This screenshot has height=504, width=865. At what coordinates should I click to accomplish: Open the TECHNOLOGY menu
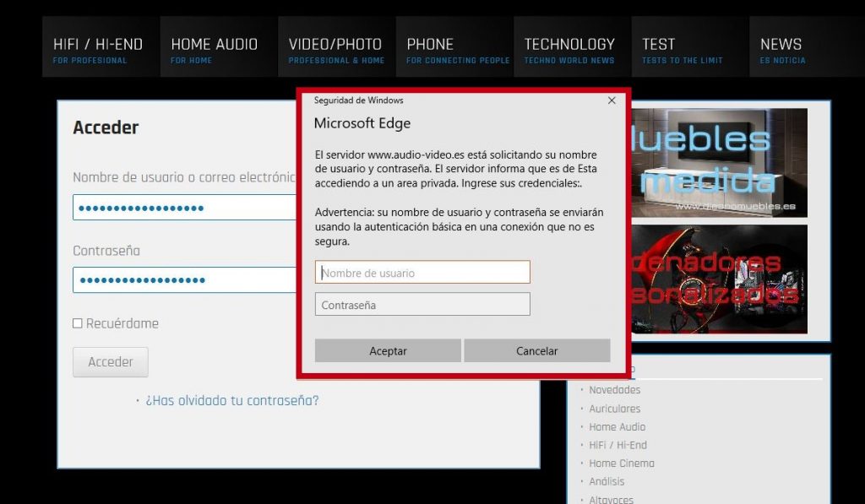tap(572, 47)
